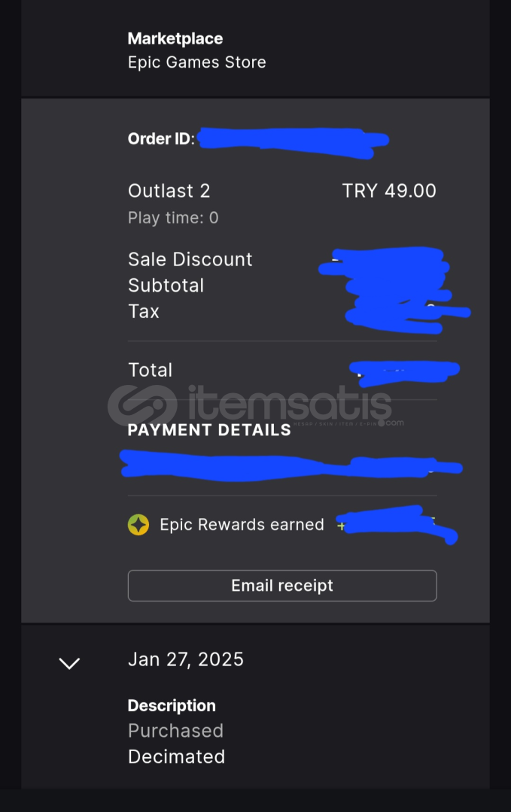This screenshot has width=511, height=812.
Task: Click the Description heading under Jan 27
Action: coord(172,705)
